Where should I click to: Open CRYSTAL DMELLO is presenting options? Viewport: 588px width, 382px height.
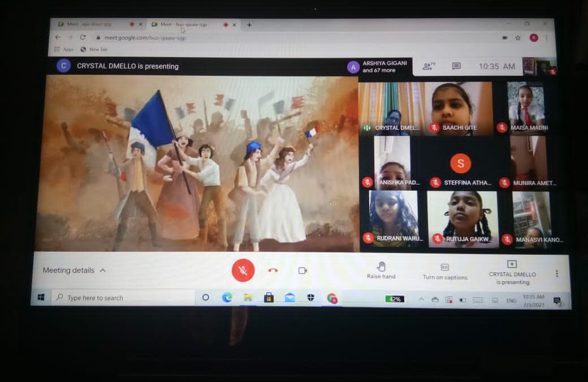512,272
